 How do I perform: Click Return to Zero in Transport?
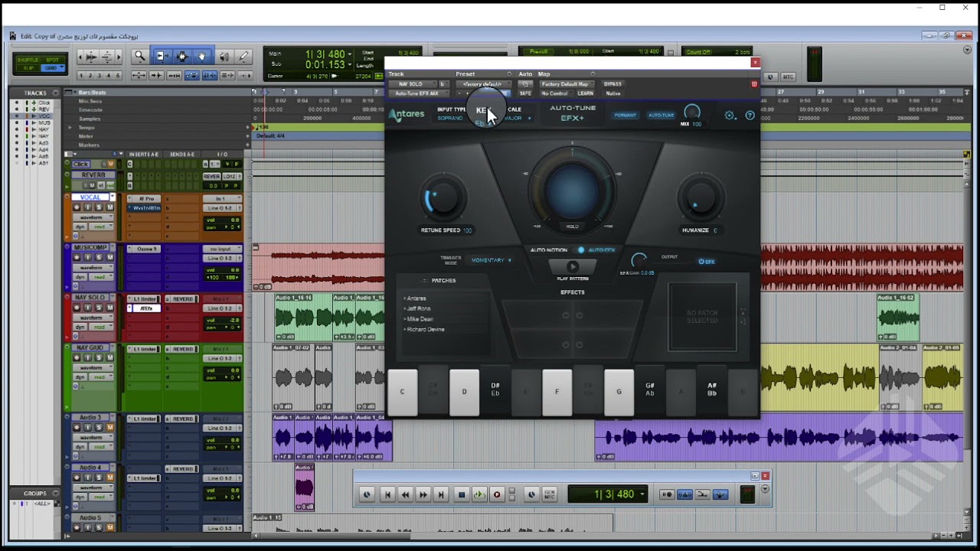click(387, 495)
